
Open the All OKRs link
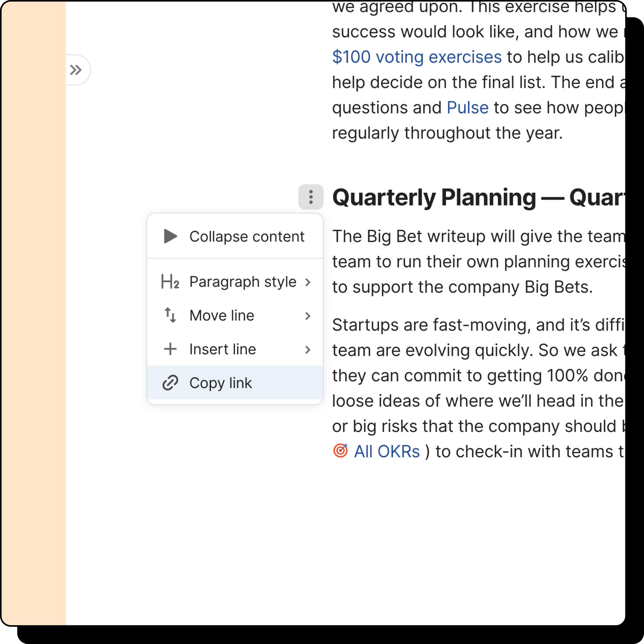pyautogui.click(x=387, y=452)
